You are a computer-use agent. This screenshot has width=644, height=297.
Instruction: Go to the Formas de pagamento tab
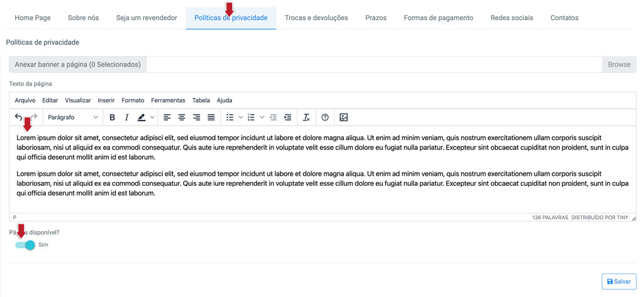coord(438,18)
